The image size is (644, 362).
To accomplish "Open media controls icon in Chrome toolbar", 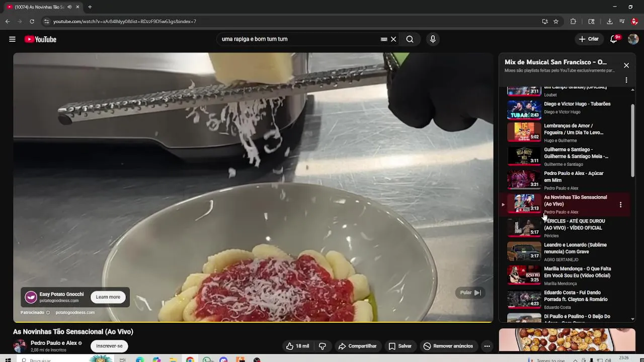I will [622, 22].
